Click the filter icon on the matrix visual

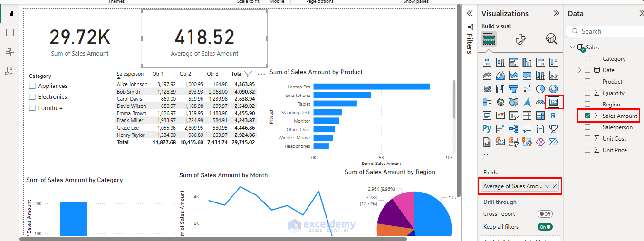coord(248,74)
